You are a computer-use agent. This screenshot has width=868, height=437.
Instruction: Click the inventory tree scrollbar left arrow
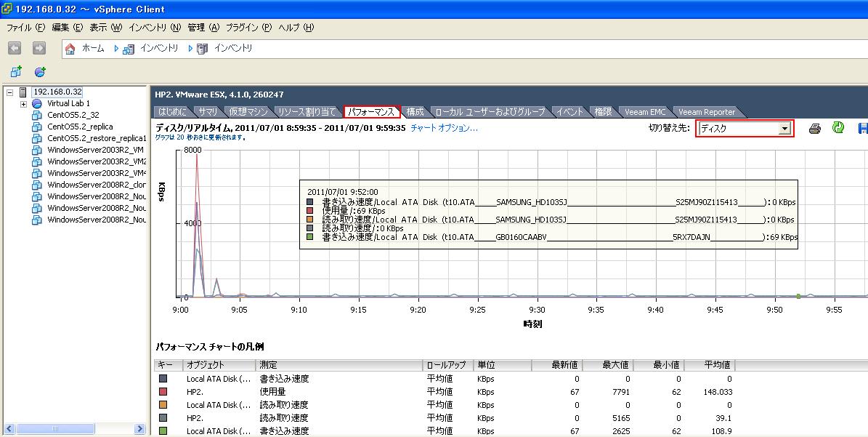[x=9, y=429]
